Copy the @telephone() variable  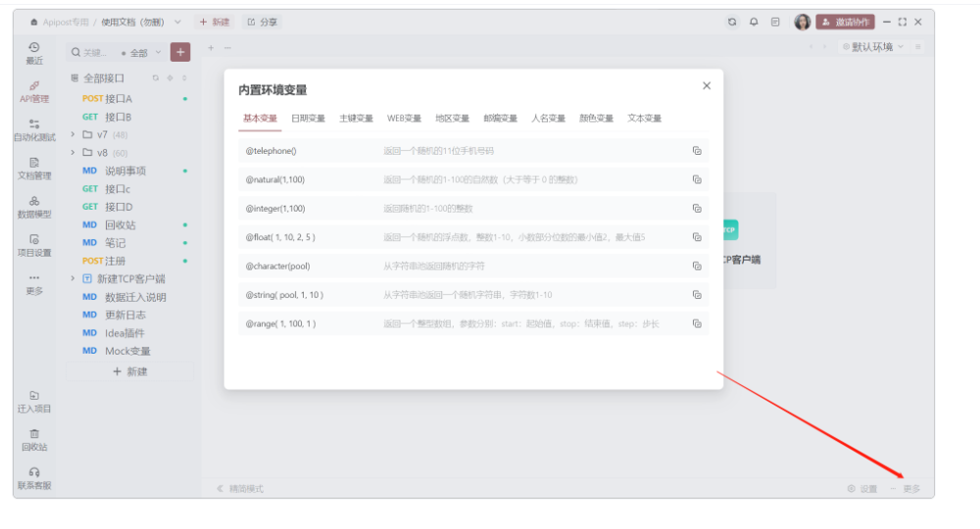[697, 151]
